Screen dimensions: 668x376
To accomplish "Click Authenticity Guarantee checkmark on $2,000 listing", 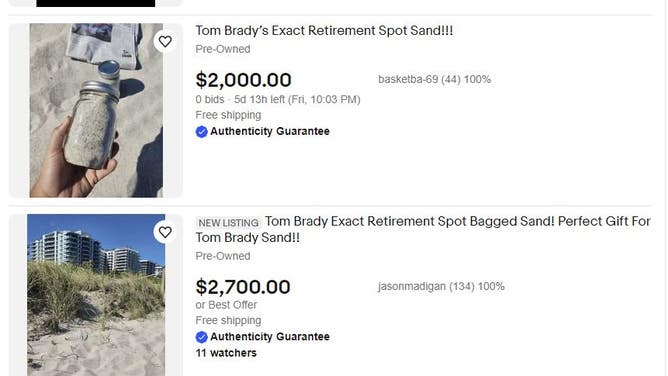I will (202, 132).
